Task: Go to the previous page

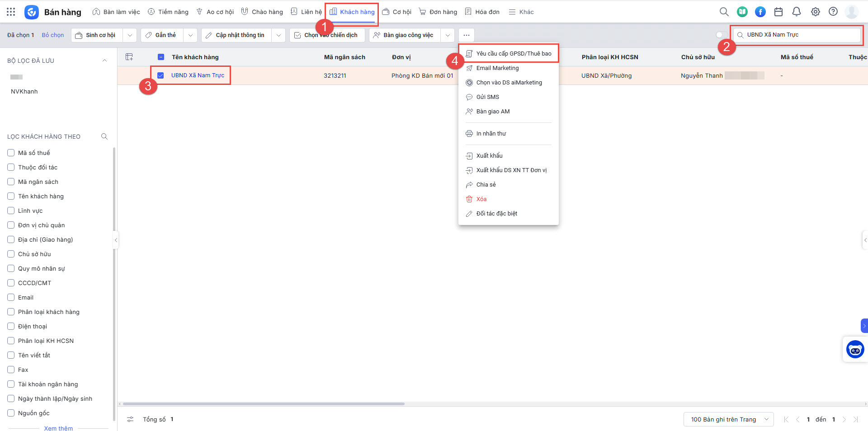Action: click(x=797, y=419)
